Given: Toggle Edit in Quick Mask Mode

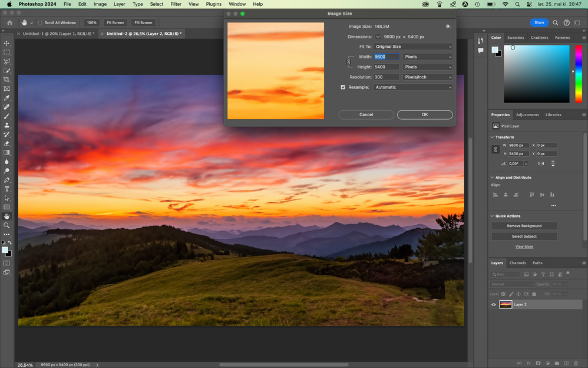Looking at the screenshot, I should tap(6, 263).
